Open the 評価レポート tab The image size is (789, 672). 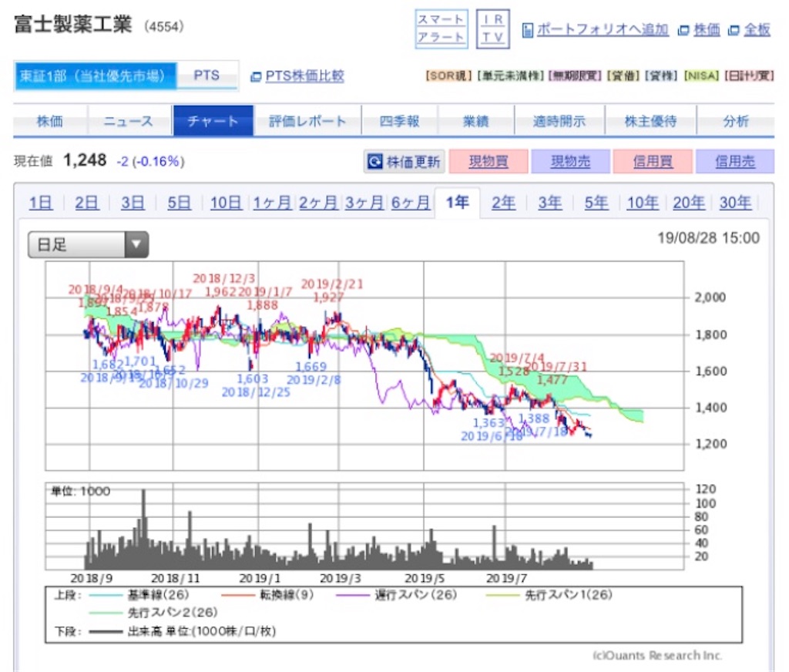point(307,121)
